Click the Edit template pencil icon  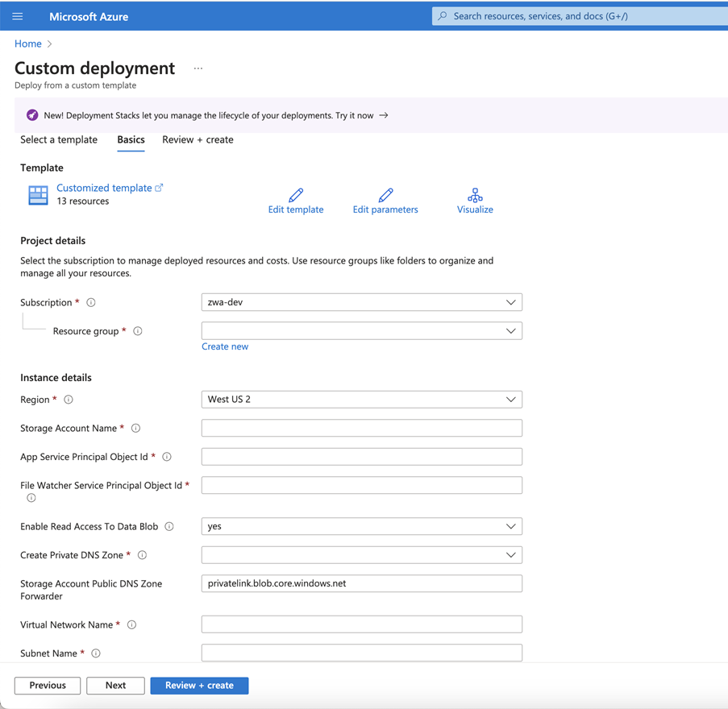click(296, 195)
